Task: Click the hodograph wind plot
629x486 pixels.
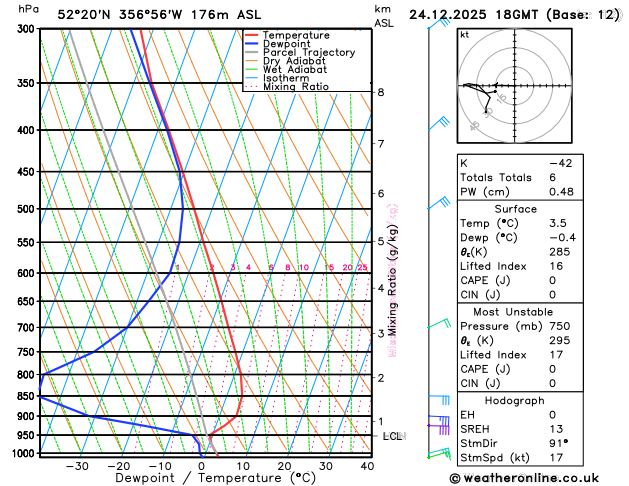Action: (514, 86)
